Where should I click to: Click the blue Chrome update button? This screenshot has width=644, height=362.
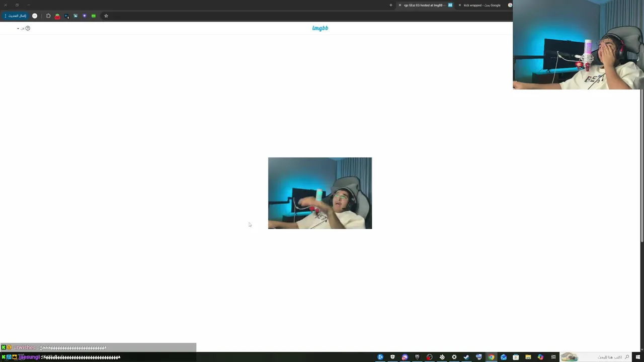15,16
